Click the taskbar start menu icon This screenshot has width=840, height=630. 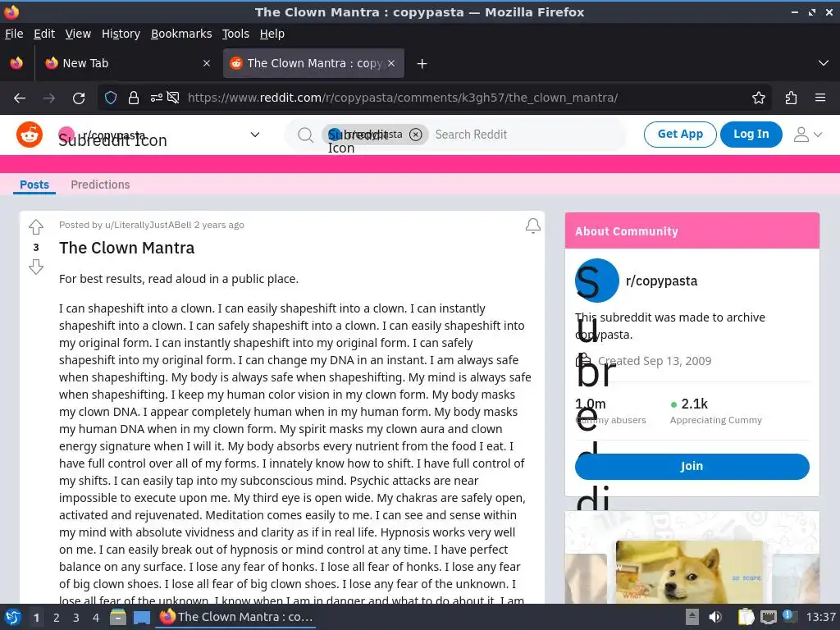[13, 617]
